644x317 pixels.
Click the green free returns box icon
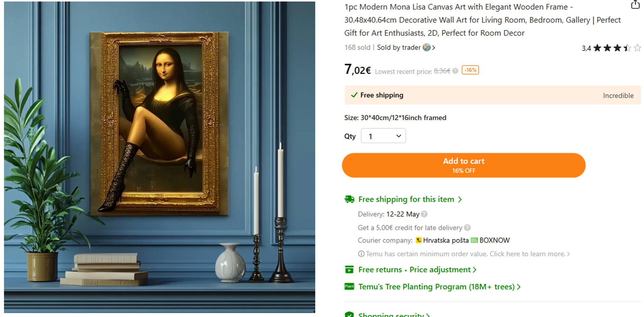[x=349, y=269]
